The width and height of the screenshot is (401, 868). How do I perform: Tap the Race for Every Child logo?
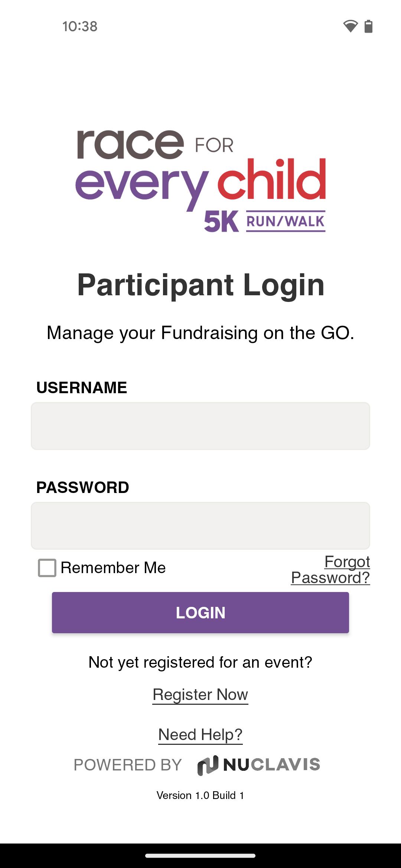[x=200, y=181]
